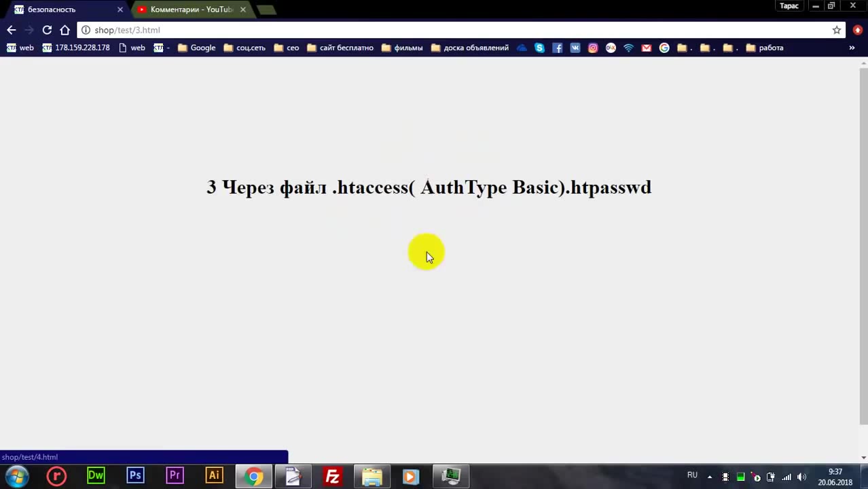Launch FileZilla from the taskbar

pyautogui.click(x=332, y=476)
